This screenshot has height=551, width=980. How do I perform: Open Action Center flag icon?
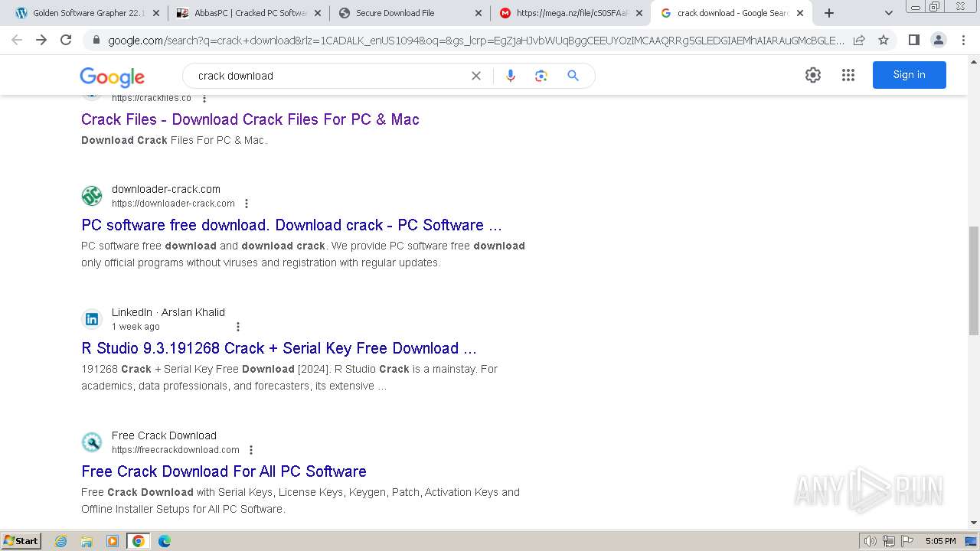click(x=906, y=541)
